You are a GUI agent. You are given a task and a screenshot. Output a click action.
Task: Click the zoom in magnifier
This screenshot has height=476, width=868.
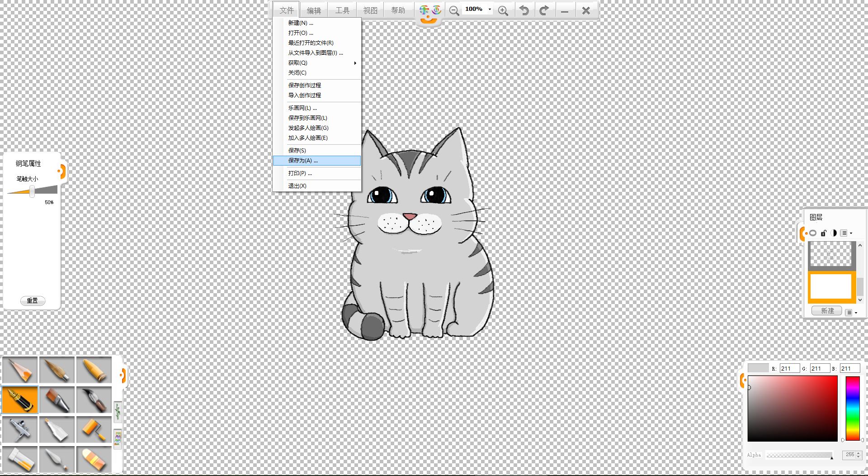click(503, 11)
